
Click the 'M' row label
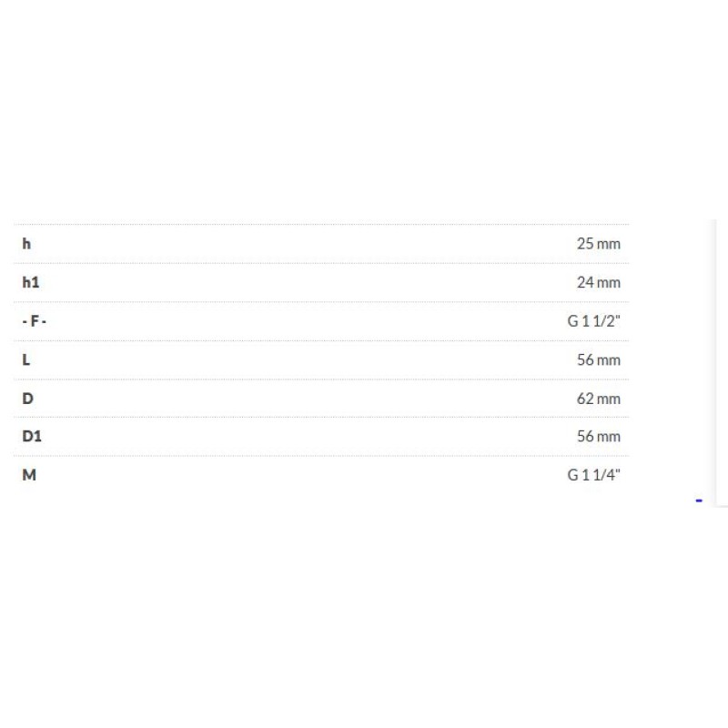[x=29, y=474]
